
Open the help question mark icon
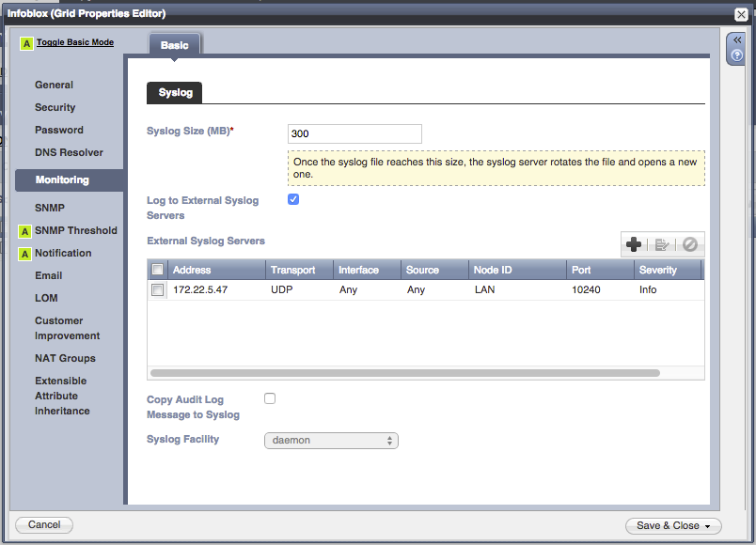(x=736, y=55)
